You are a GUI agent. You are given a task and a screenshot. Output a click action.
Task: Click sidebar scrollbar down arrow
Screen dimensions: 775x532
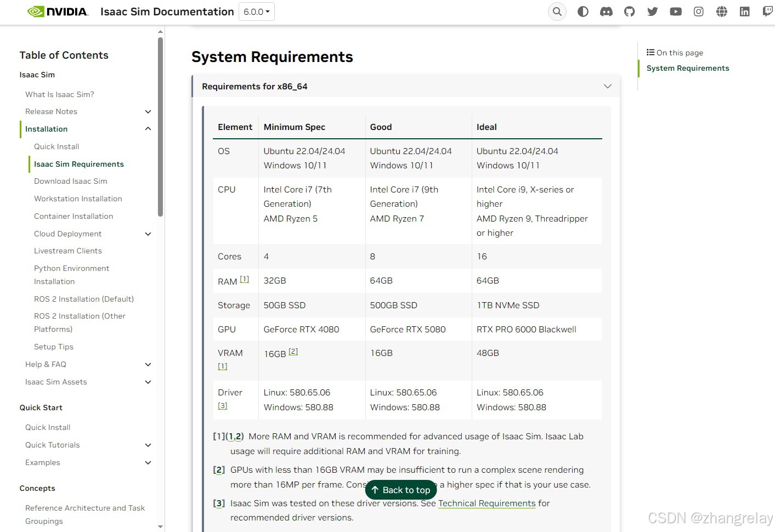click(x=160, y=527)
